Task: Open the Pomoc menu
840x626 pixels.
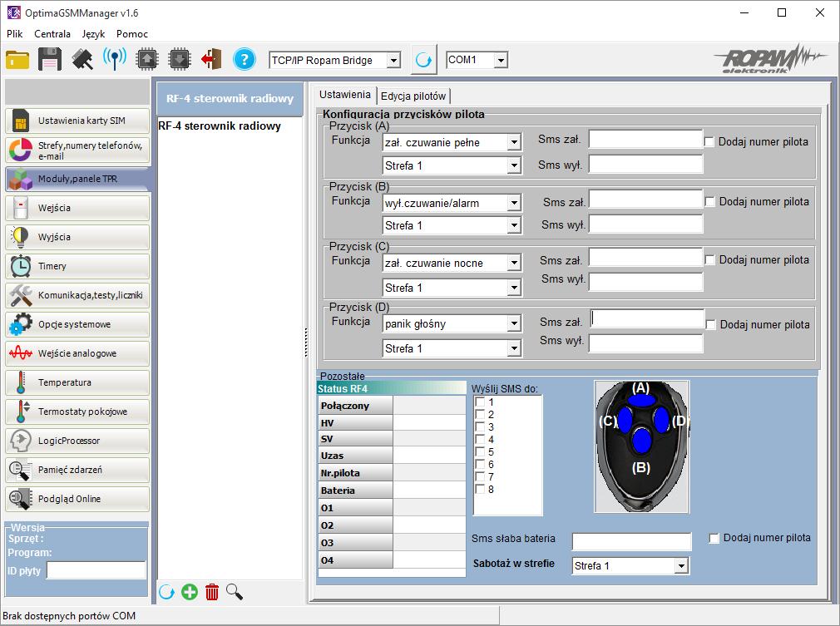Action: pyautogui.click(x=131, y=34)
